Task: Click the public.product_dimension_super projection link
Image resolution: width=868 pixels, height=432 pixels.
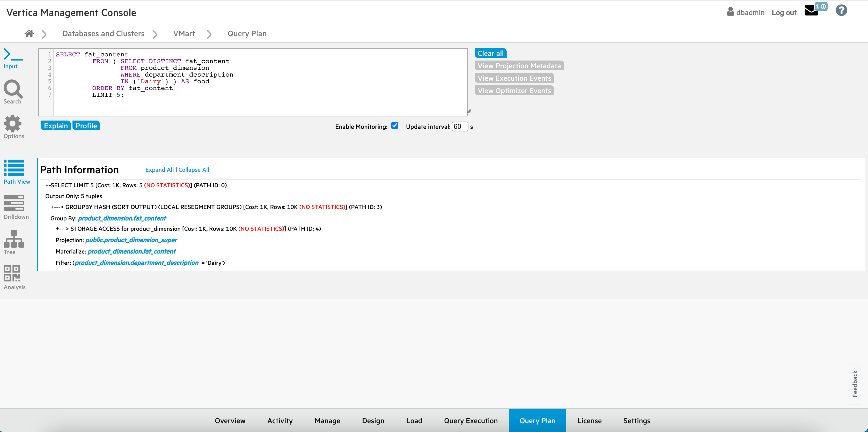Action: coord(131,240)
